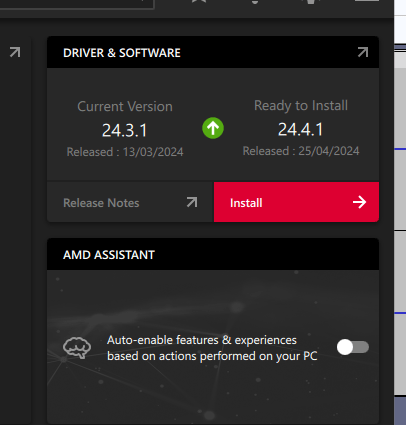
Task: Click the Released : 25/04/2024 date text
Action: tap(301, 151)
